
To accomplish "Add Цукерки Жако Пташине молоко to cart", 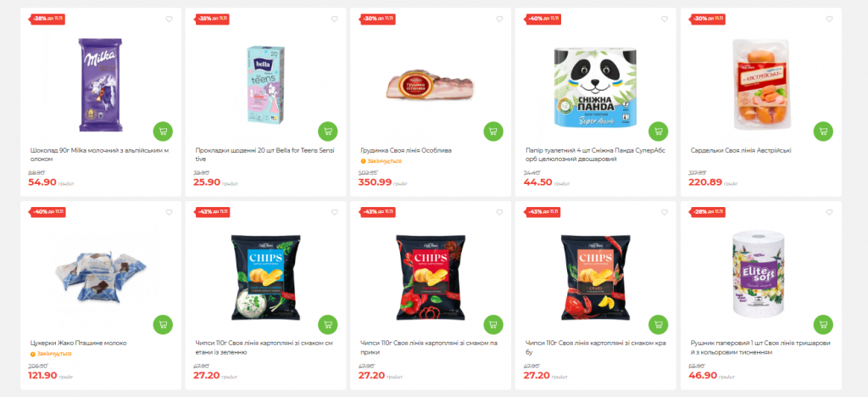I will [x=163, y=324].
